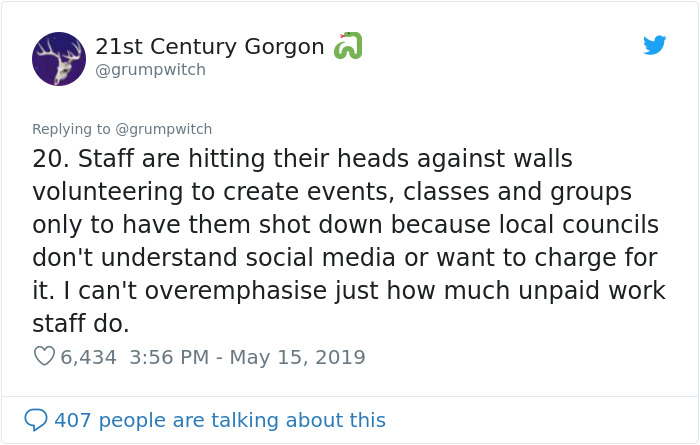Click the phrase 'local councils' in the tweet
700x445 pixels.
tap(579, 224)
